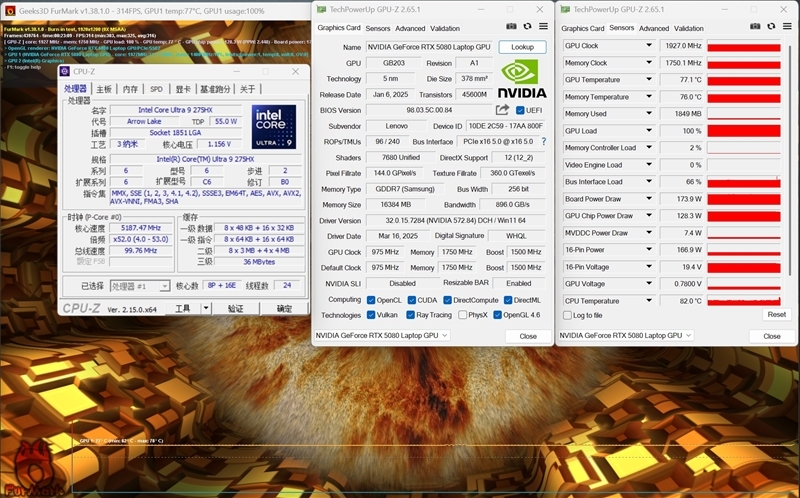Screen dimensions: 800x498
Task: Click the Memory Used 1849 MB value
Action: coord(682,113)
